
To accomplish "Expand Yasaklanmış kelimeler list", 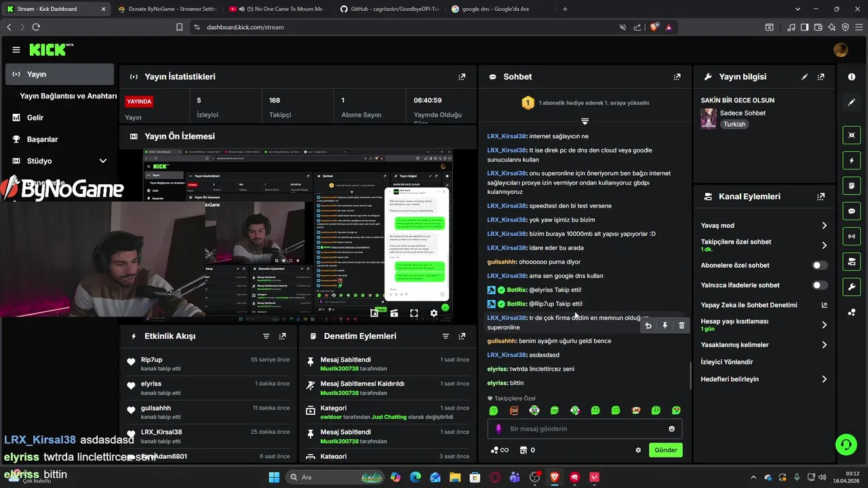I will click(x=824, y=345).
